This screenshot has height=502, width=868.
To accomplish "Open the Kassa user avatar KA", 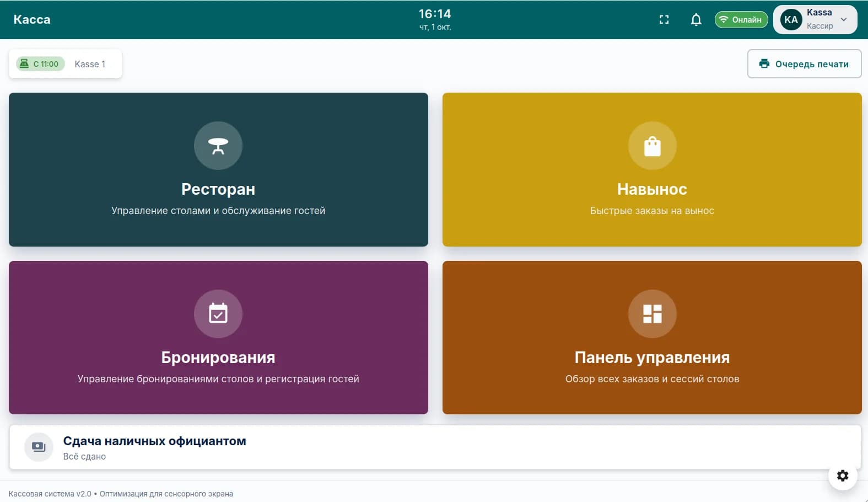I will [791, 20].
